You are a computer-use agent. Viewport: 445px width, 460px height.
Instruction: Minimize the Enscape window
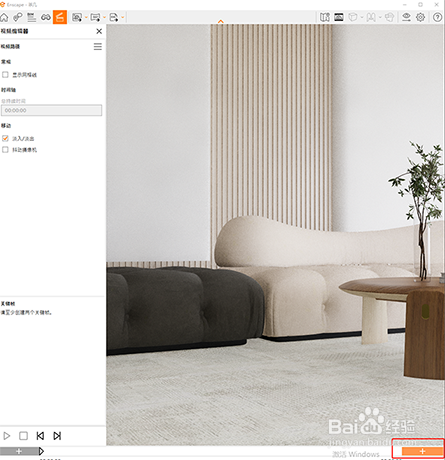click(x=405, y=5)
